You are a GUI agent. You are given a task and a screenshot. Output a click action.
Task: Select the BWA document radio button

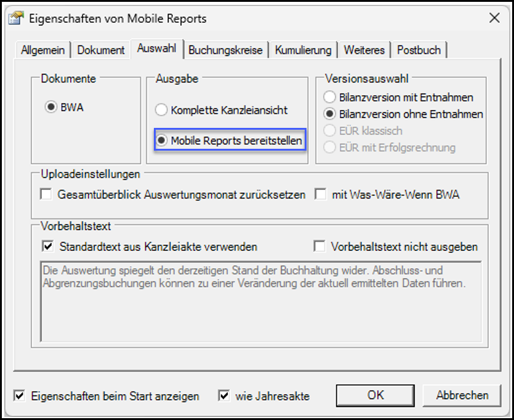coord(51,107)
